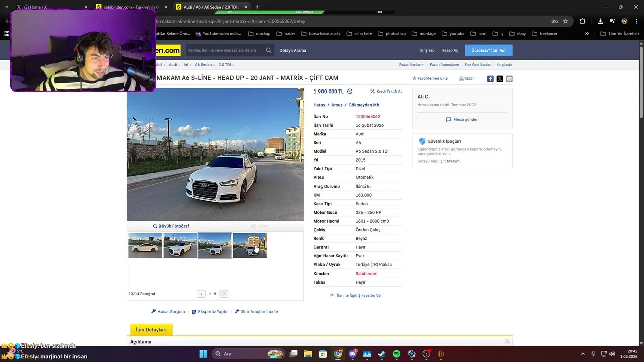This screenshot has height=362, width=644.
Task: Open Discord from taskbar
Action: pyautogui.click(x=353, y=354)
